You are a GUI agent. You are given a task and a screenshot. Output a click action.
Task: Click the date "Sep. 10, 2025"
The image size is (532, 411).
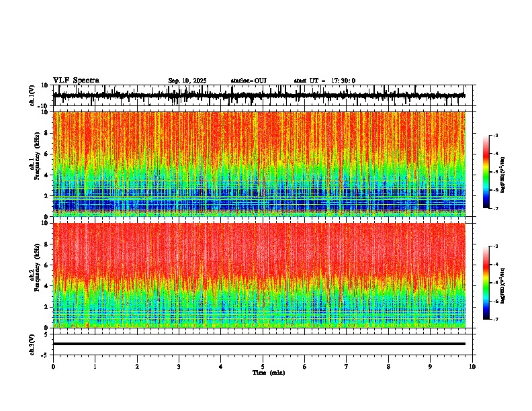point(187,81)
